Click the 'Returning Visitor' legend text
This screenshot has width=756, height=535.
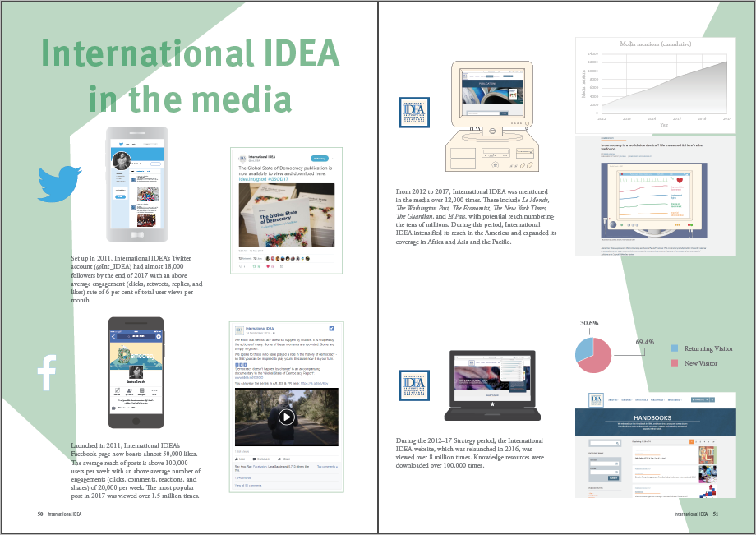click(x=708, y=348)
